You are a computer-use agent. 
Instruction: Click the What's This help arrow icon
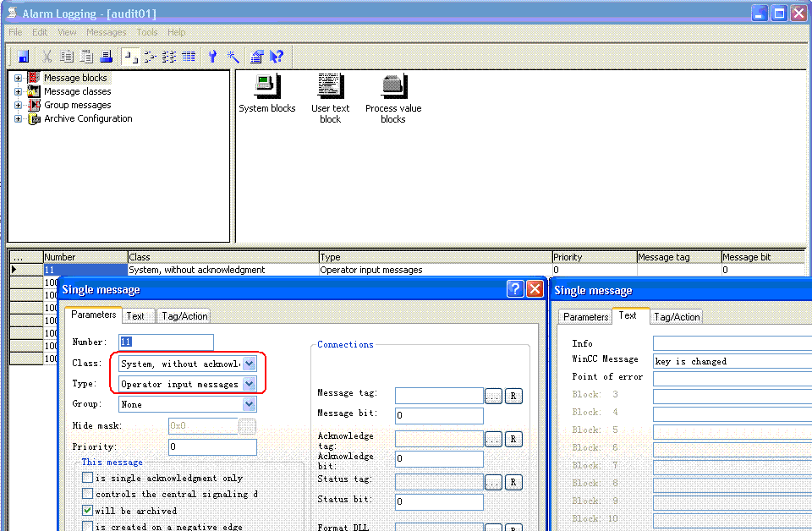pyautogui.click(x=277, y=57)
